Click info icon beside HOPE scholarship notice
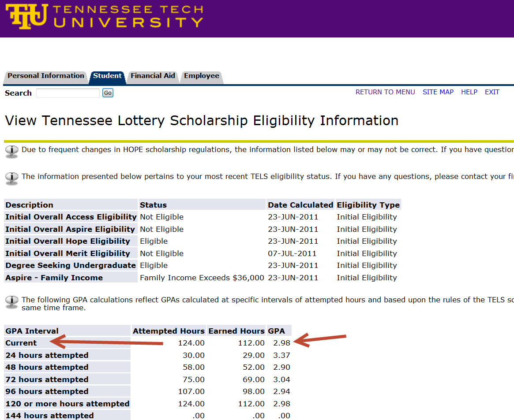514x420 pixels. pos(12,151)
